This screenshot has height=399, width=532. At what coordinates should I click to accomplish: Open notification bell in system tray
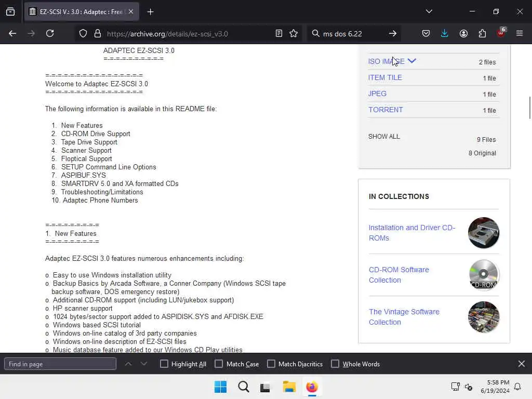point(517,387)
